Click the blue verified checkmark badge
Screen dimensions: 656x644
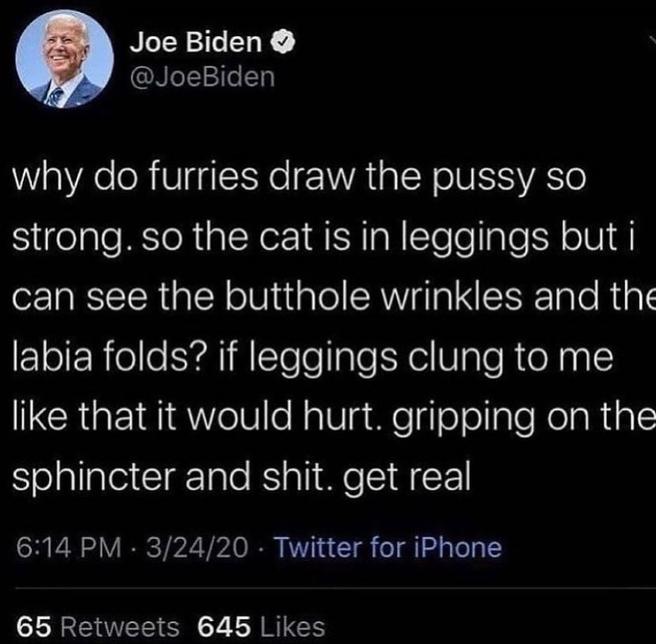coord(284,42)
